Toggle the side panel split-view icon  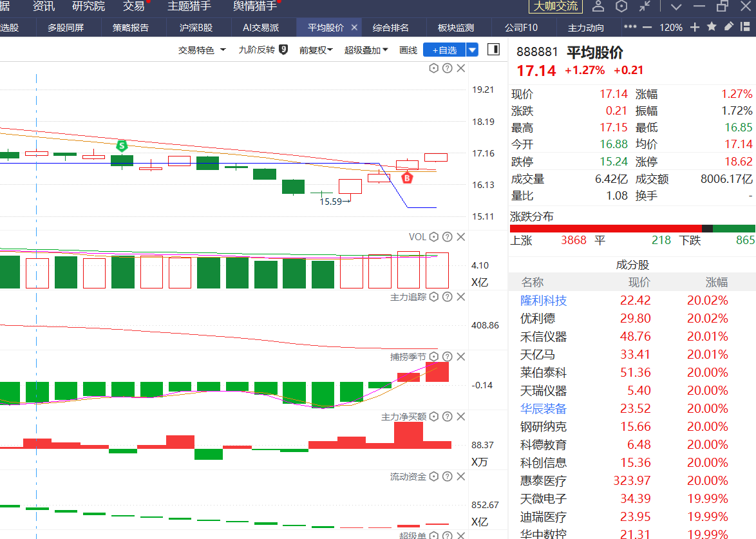[x=494, y=49]
